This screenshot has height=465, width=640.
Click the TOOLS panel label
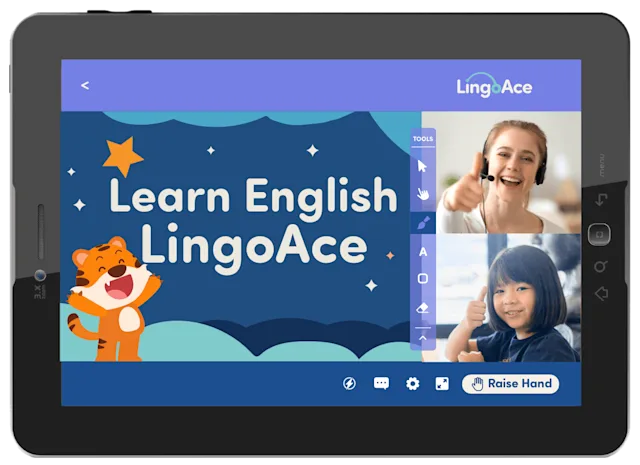click(x=423, y=139)
